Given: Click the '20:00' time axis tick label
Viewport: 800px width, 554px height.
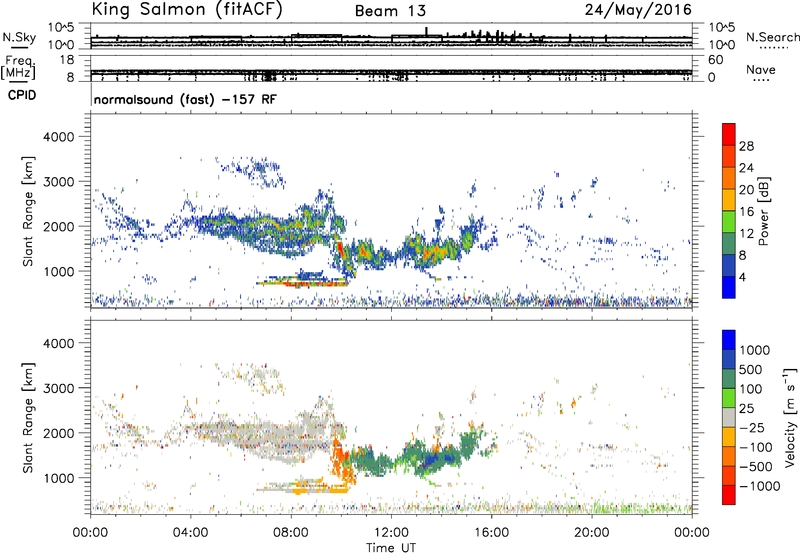Looking at the screenshot, I should pyautogui.click(x=591, y=533).
